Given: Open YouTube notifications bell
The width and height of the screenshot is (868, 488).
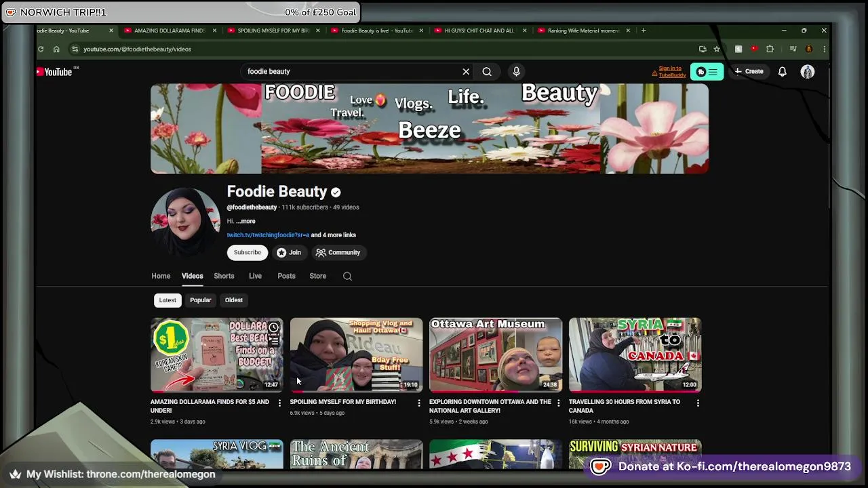Looking at the screenshot, I should point(783,71).
